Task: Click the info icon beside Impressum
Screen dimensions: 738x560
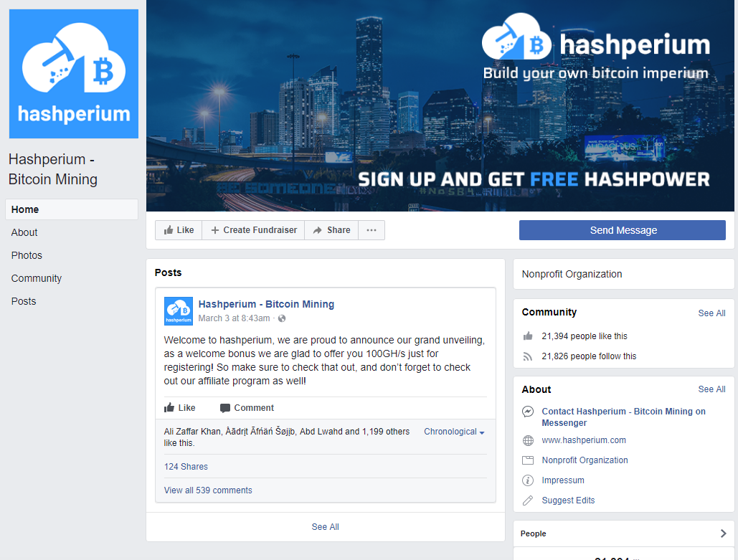Action: [x=528, y=480]
